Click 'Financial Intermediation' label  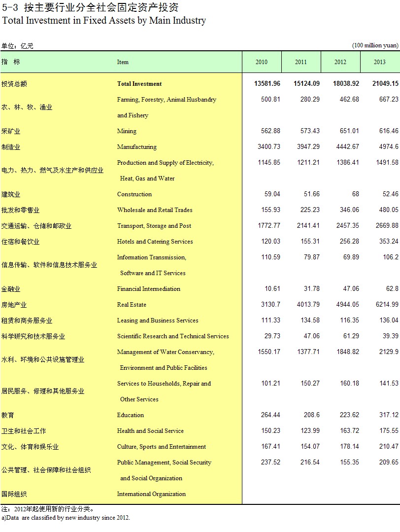click(x=148, y=289)
